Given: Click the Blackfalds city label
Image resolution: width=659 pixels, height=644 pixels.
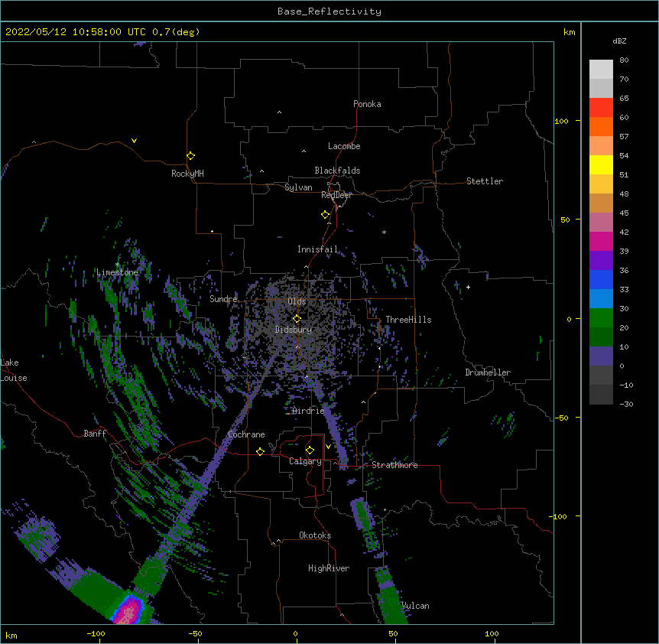Looking at the screenshot, I should tap(337, 171).
